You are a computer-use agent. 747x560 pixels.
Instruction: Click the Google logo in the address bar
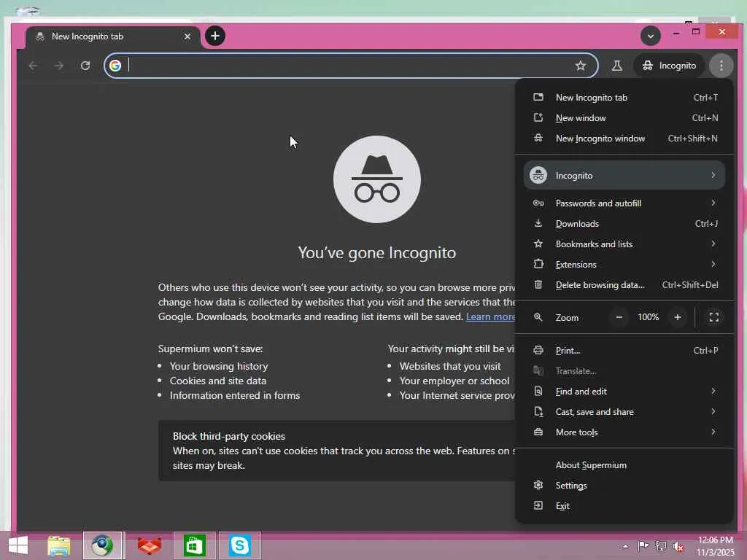point(115,66)
